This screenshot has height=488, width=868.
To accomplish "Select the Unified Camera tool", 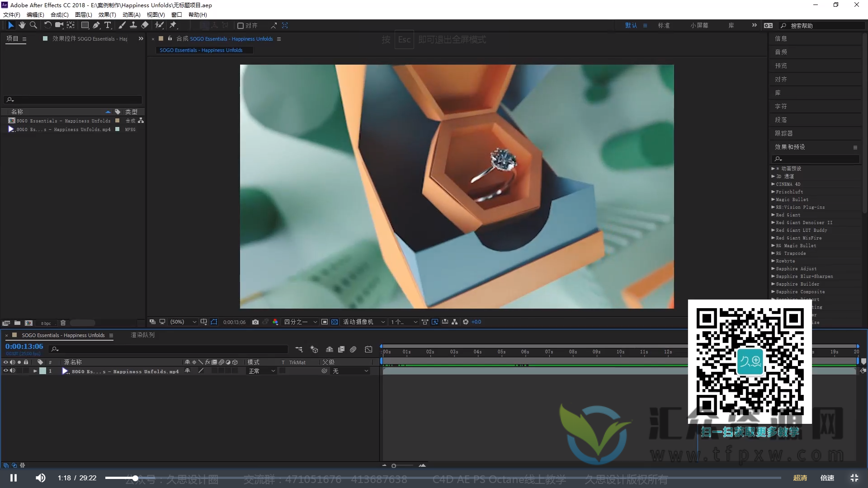I will [x=59, y=25].
